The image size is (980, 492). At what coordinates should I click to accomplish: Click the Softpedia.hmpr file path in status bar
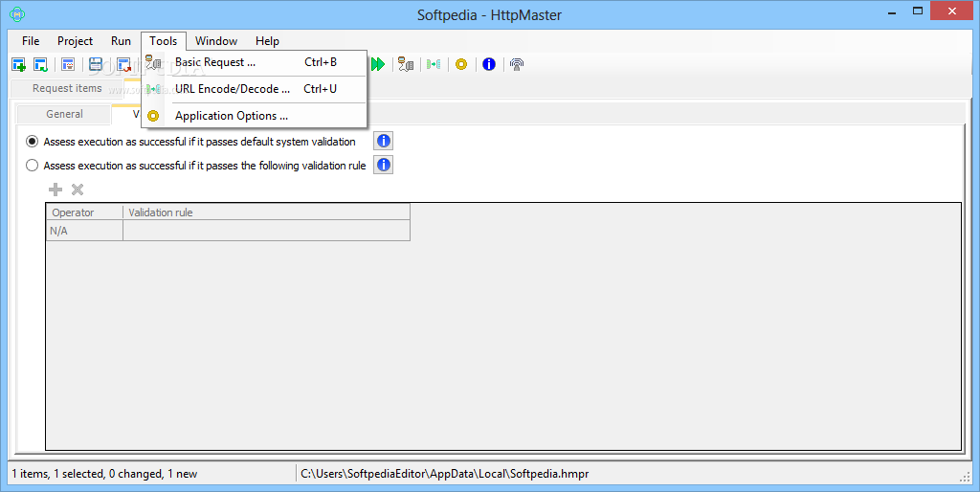(x=444, y=474)
